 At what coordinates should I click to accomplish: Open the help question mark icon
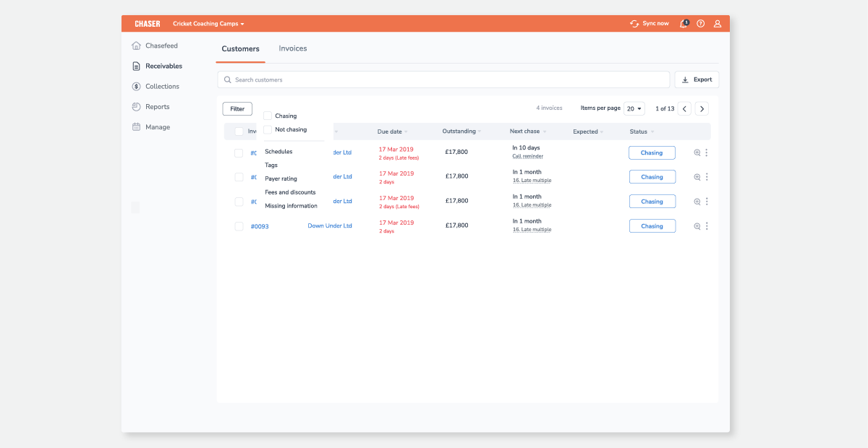tap(701, 24)
